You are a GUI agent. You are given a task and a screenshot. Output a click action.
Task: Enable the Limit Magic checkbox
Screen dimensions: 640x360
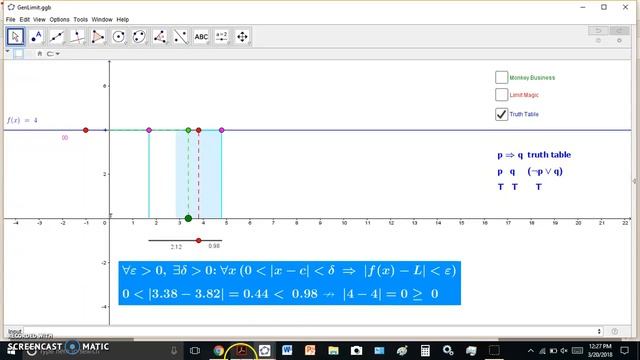pyautogui.click(x=502, y=95)
